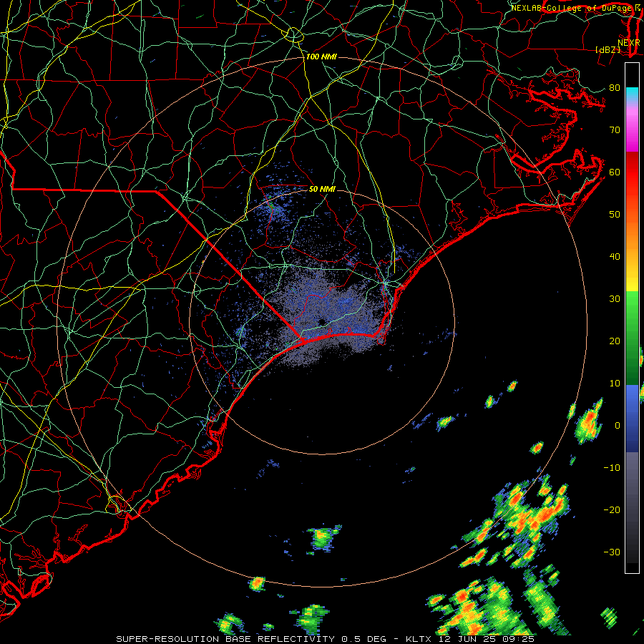Select the 10 value on the dBZ scale
This screenshot has width=644, height=644.
pos(615,384)
